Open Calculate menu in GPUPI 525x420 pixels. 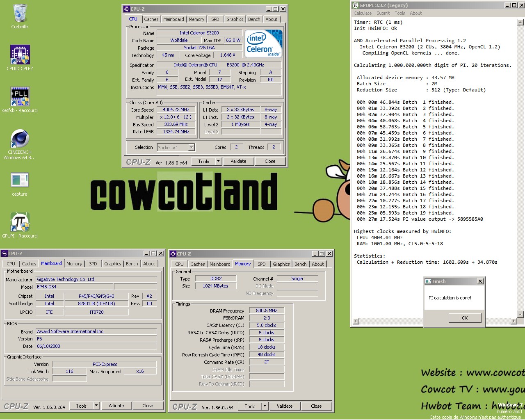(x=363, y=13)
